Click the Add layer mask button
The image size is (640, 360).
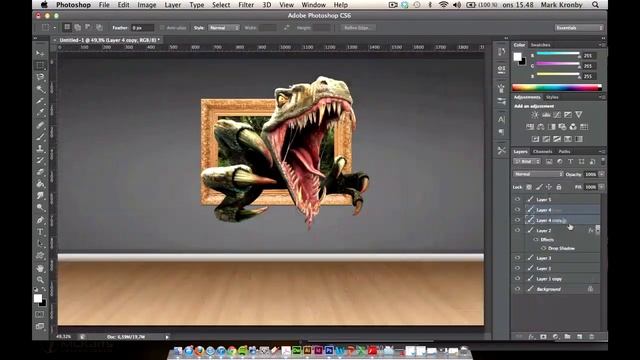tap(543, 337)
